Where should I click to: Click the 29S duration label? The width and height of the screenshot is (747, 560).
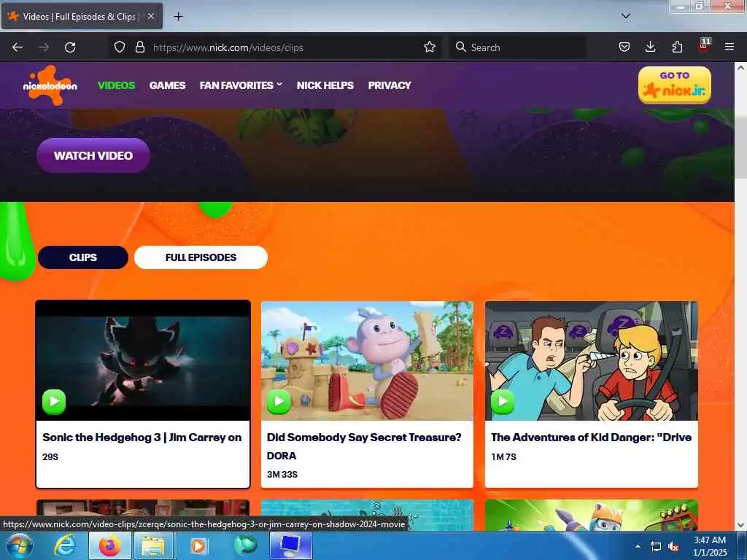[x=50, y=456]
